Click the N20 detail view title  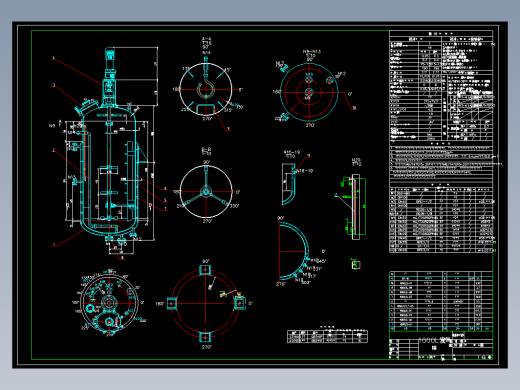pos(356,160)
